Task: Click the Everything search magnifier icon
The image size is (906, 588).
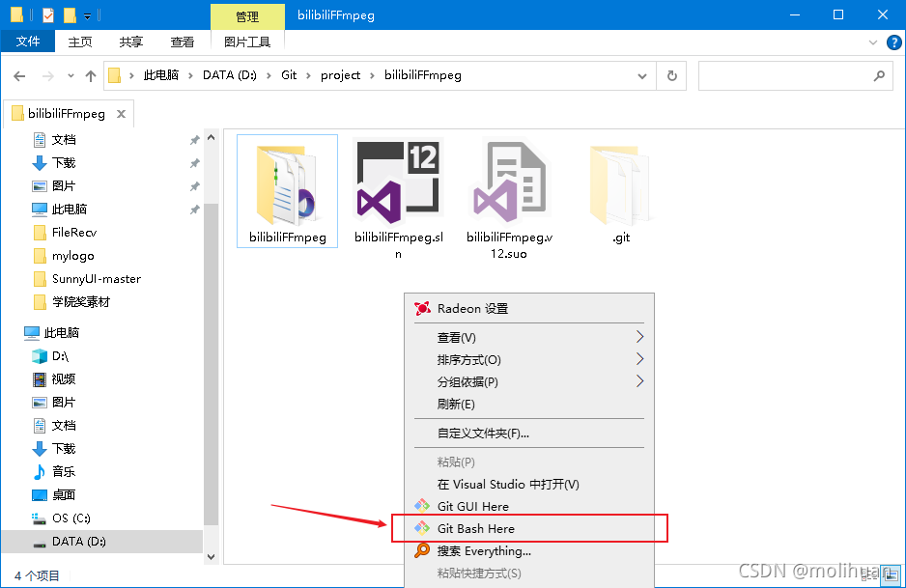Action: pyautogui.click(x=422, y=550)
